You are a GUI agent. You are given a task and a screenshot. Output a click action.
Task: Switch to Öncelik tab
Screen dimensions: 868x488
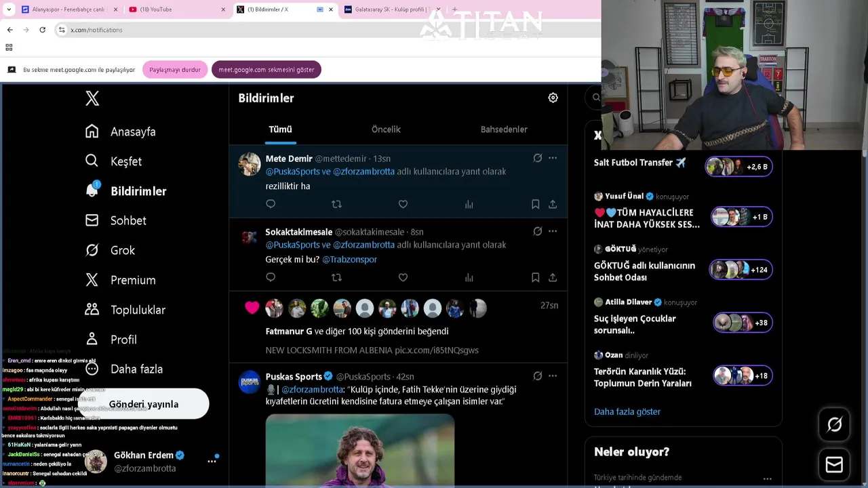(386, 129)
